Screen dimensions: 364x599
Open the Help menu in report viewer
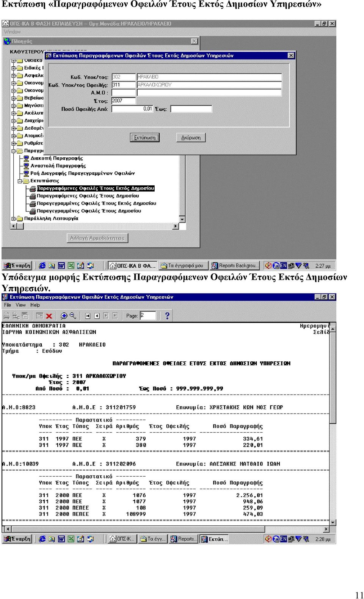coord(35,305)
